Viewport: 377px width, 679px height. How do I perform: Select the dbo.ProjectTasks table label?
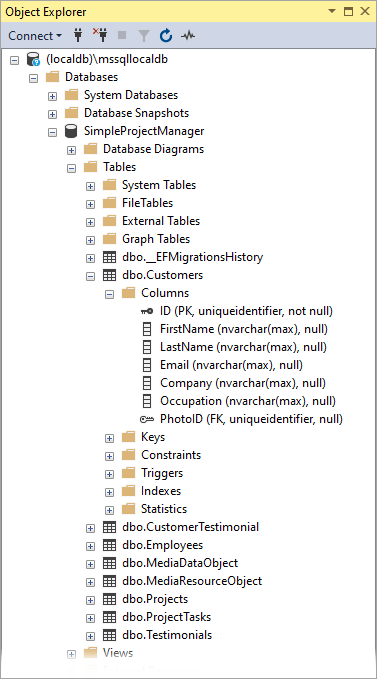167,617
